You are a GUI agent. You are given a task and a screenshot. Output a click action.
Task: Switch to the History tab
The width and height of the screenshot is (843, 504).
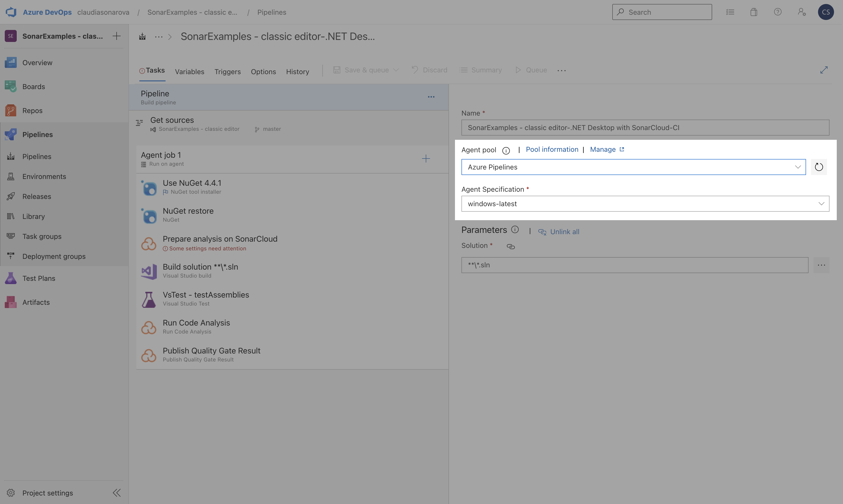point(298,72)
